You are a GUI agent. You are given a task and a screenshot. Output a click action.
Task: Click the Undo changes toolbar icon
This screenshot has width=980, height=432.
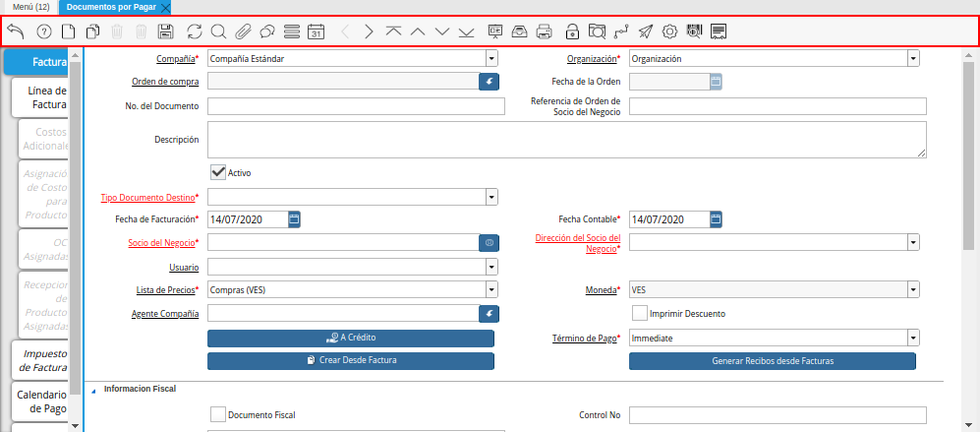click(16, 31)
